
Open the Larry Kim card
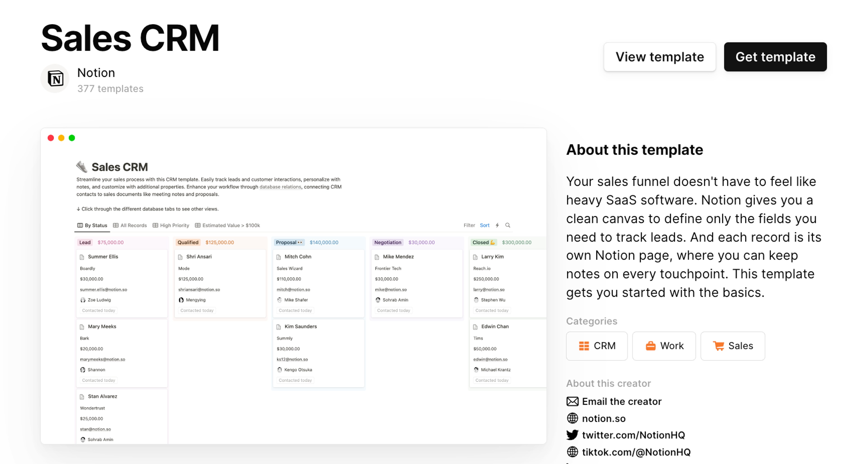pos(508,283)
